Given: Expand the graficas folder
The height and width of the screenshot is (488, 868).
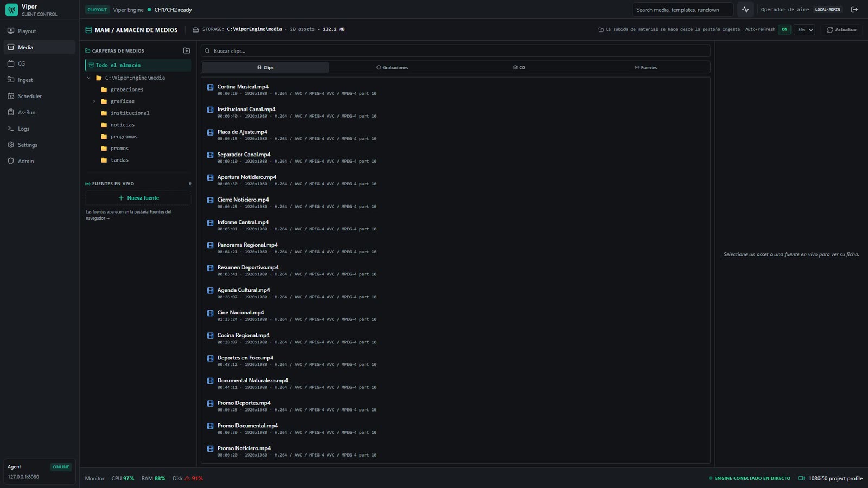Looking at the screenshot, I should click(x=94, y=101).
